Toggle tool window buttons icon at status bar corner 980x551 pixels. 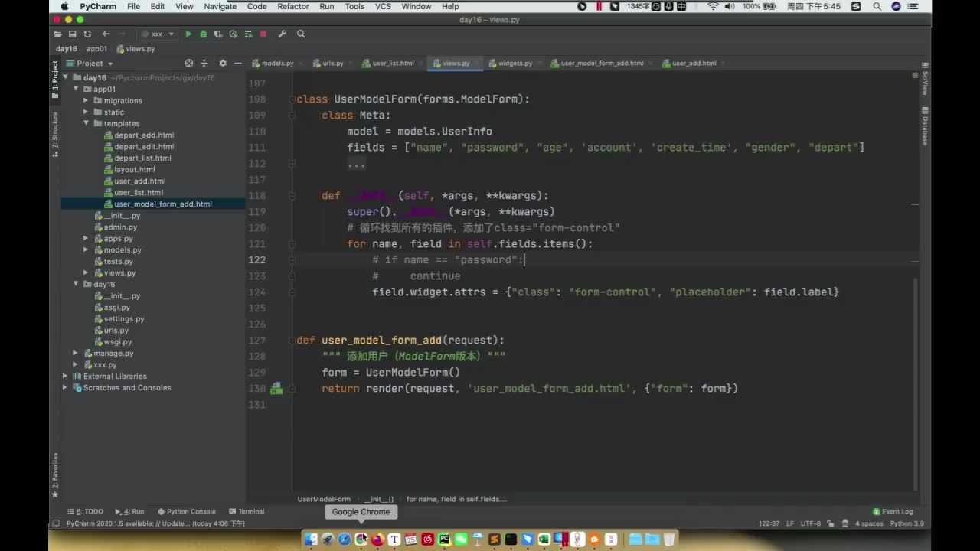(x=55, y=523)
